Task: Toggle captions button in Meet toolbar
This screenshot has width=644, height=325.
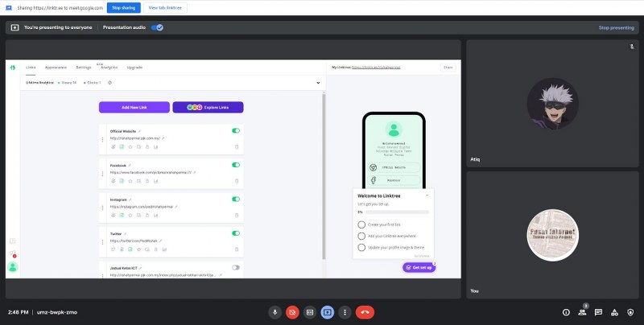Action: click(310, 313)
